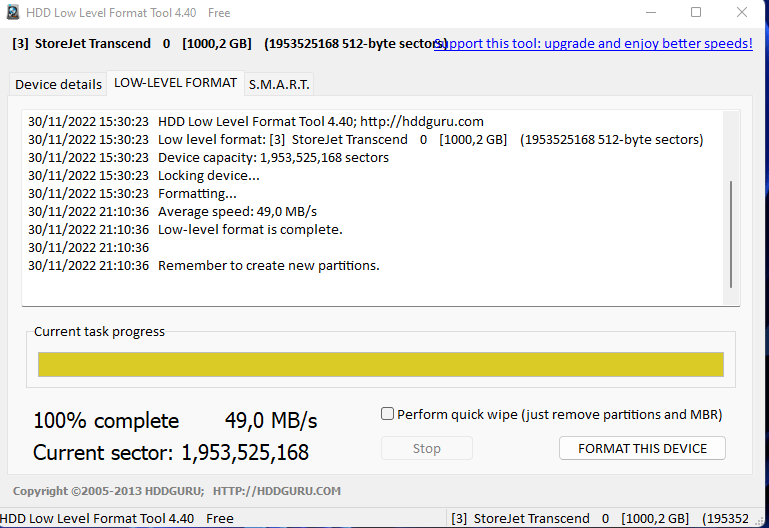This screenshot has height=528, width=769.
Task: Click the Remember to create new partitions line
Action: click(268, 265)
